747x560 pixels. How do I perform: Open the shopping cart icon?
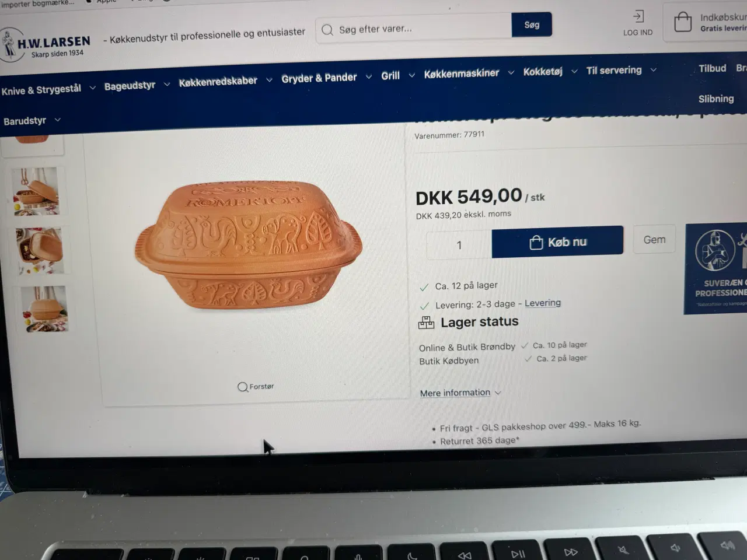(x=682, y=22)
